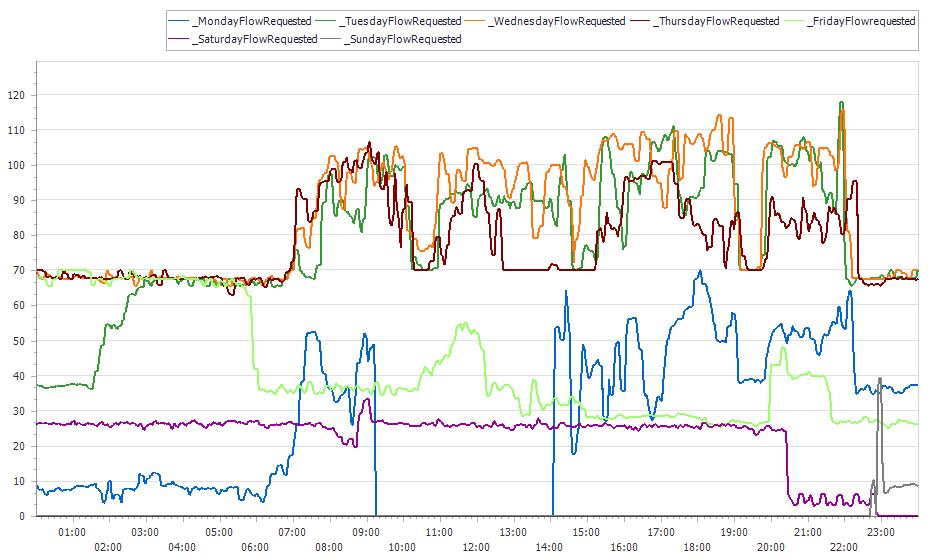Click the _ThursdayFlowRequested legend entry

[x=704, y=21]
